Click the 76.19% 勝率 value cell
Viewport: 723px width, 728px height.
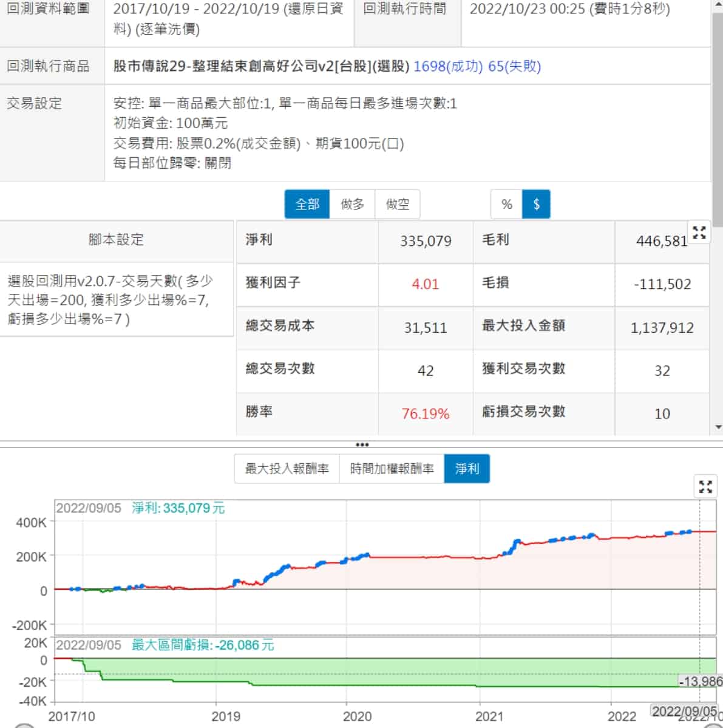425,414
